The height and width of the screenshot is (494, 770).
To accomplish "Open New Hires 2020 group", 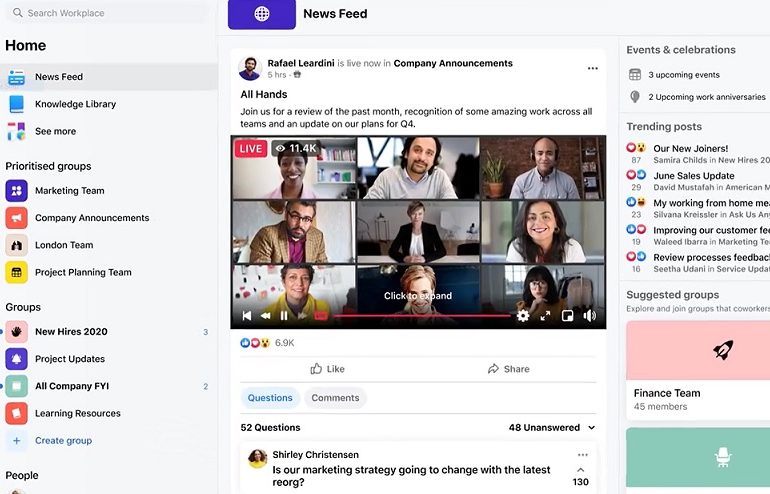I will pyautogui.click(x=109, y=332).
